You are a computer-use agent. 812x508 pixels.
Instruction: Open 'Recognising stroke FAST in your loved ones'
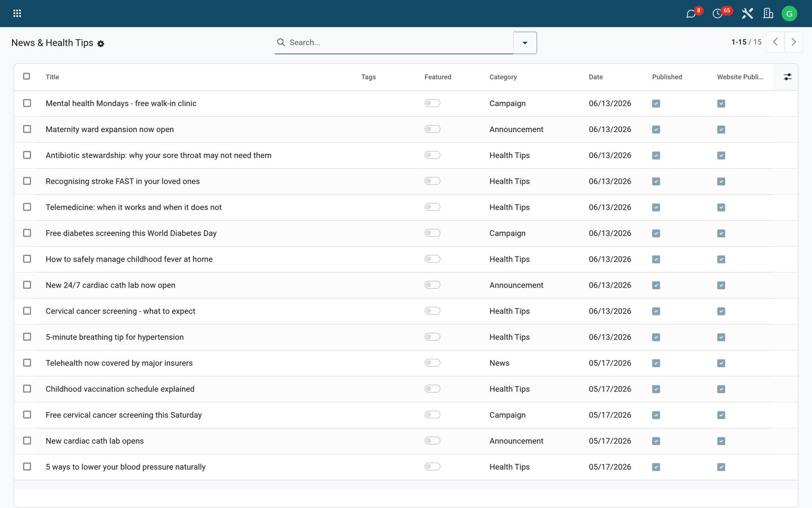click(x=123, y=181)
